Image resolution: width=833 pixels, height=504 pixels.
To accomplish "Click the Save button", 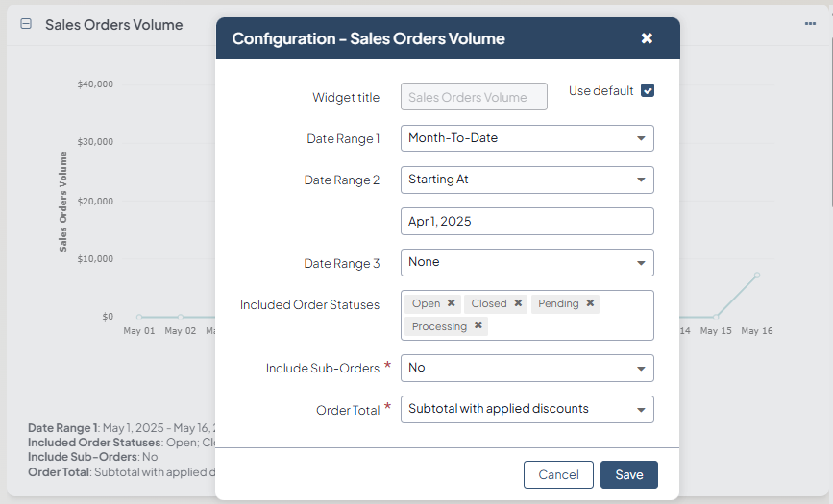I will (628, 474).
